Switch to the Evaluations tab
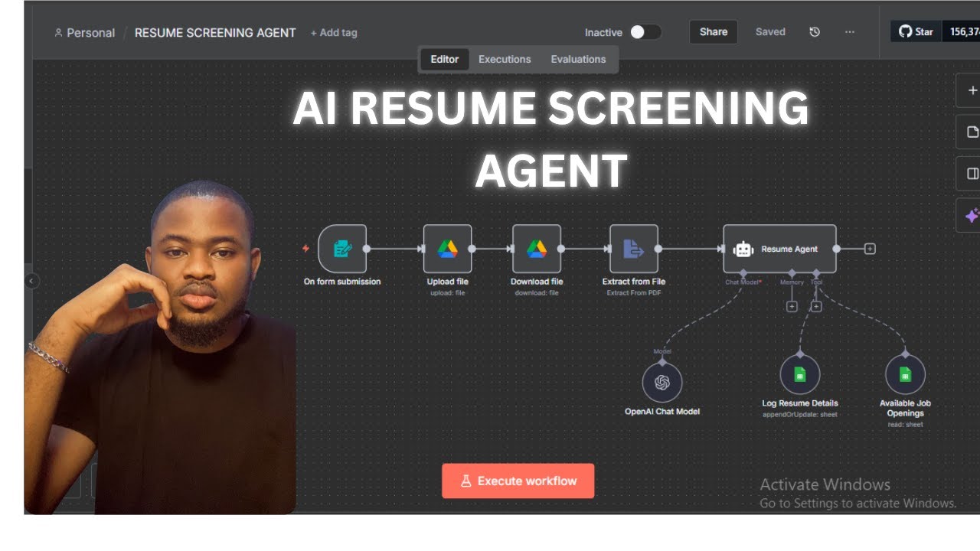The width and height of the screenshot is (980, 551). (x=578, y=59)
